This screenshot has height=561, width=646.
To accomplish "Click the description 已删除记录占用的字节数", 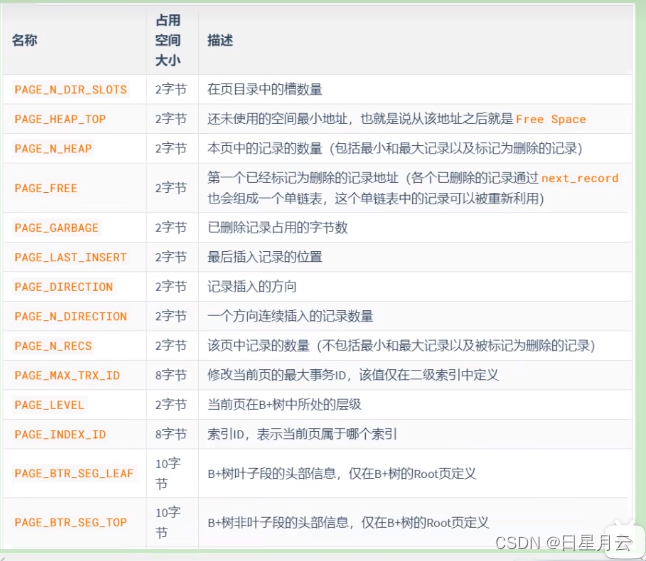I will (278, 228).
